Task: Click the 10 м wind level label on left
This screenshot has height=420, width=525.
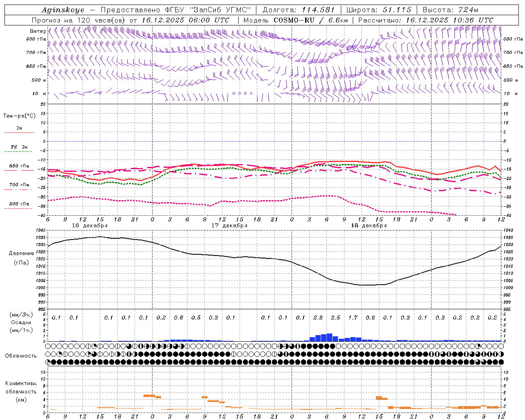Action: 39,94
